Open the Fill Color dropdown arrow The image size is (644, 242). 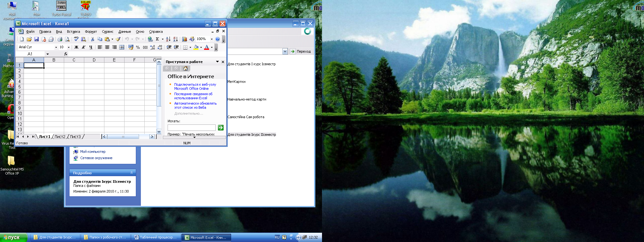(x=201, y=47)
